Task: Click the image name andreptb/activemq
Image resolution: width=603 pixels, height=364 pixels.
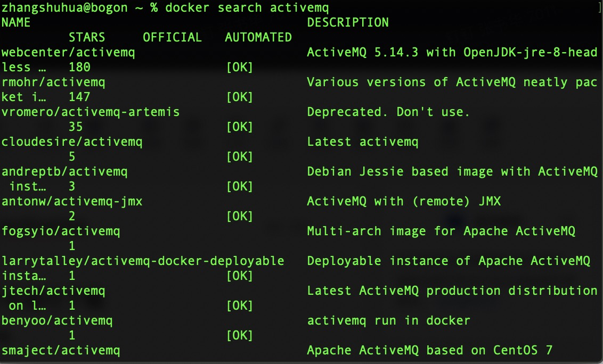Action: tap(64, 171)
